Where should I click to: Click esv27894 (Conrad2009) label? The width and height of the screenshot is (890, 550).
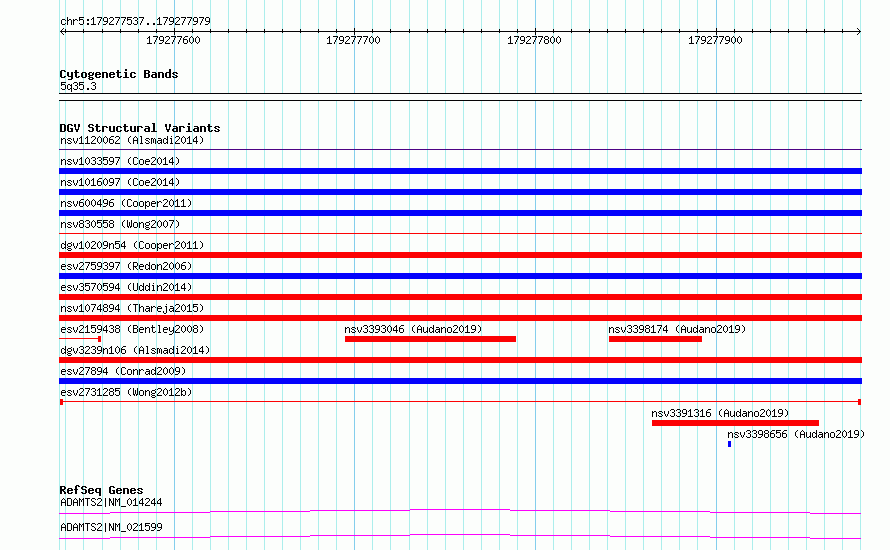123,371
